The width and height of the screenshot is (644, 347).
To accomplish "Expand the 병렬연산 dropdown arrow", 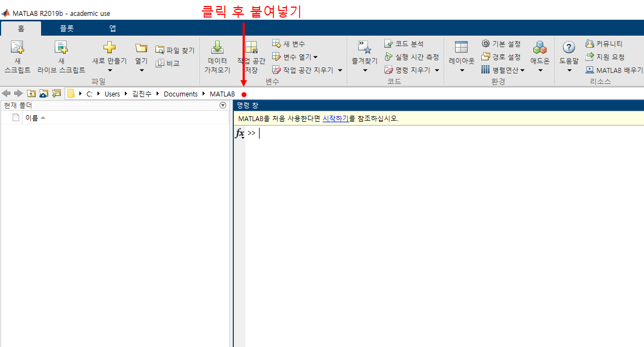I will point(522,70).
